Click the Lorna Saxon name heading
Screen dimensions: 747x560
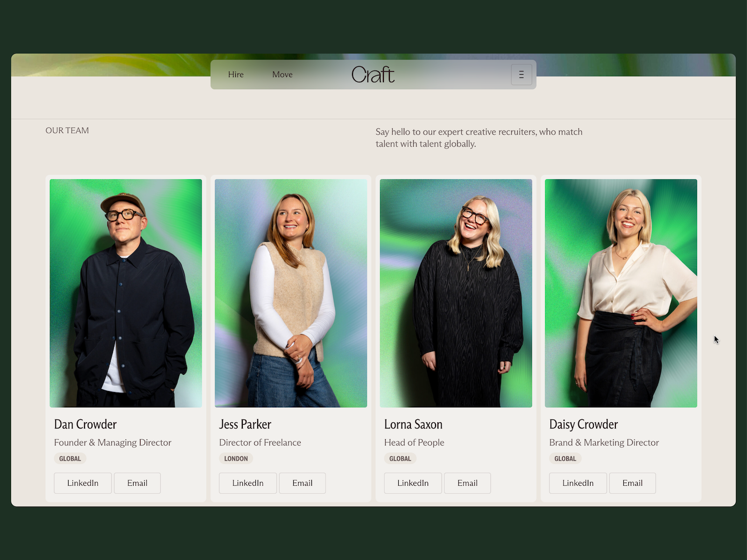[x=413, y=424]
